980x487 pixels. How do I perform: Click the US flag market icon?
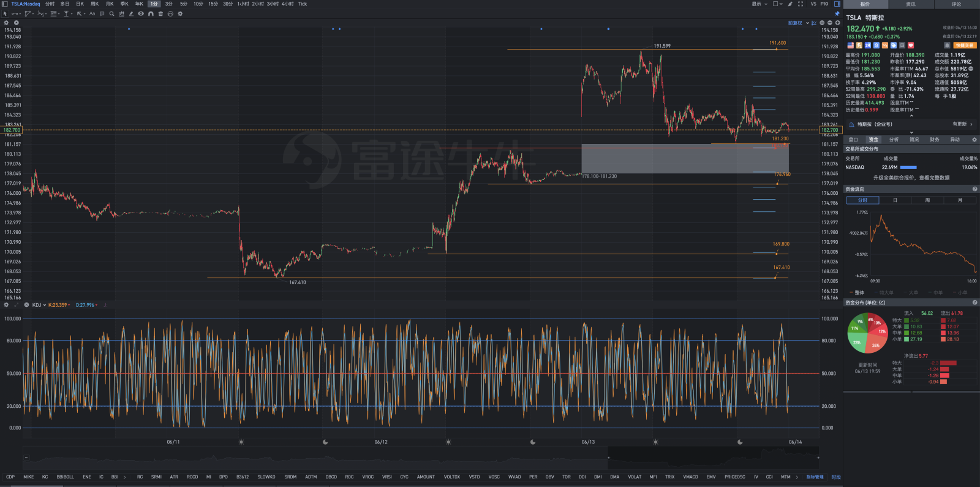click(x=851, y=45)
